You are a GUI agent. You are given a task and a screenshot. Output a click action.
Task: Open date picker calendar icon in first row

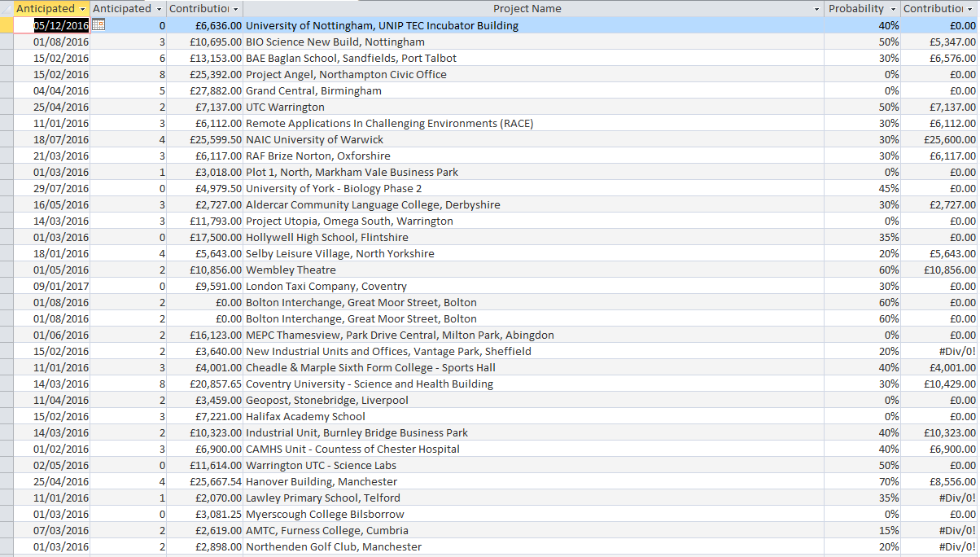coord(98,25)
